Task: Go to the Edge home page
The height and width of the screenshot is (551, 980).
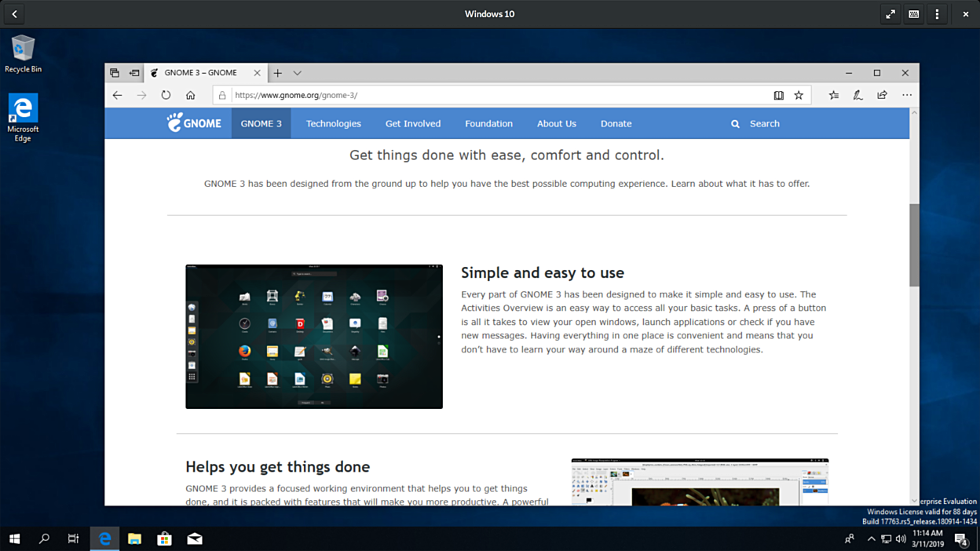Action: [190, 96]
